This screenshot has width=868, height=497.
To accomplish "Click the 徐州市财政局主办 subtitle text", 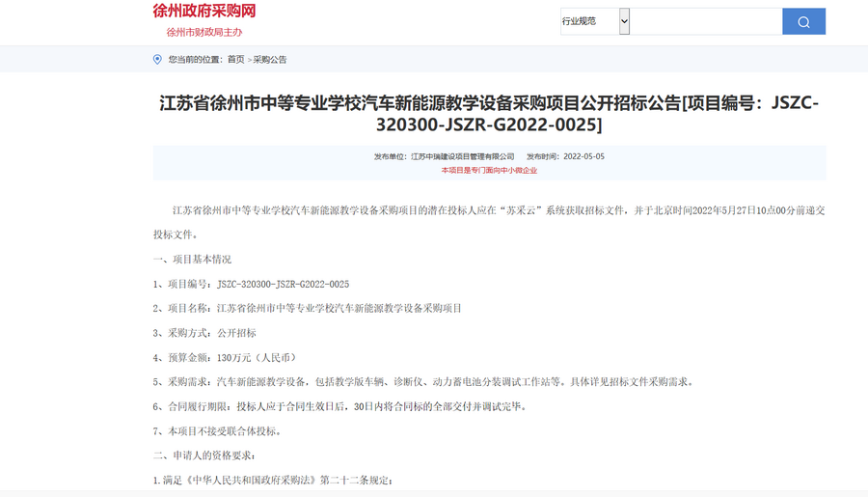I will pyautogui.click(x=204, y=32).
